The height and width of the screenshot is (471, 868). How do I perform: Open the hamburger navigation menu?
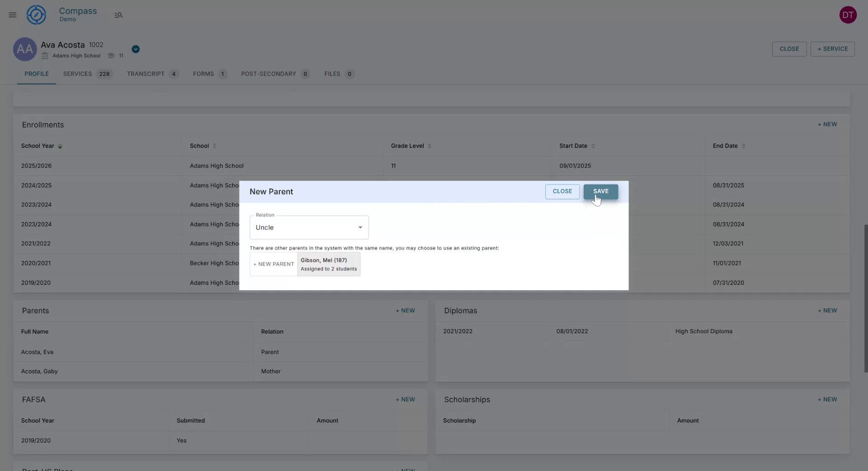12,15
